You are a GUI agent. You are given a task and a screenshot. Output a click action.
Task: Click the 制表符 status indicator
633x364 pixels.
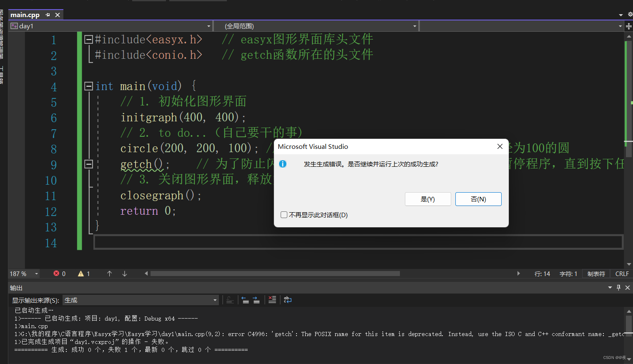[x=596, y=274]
